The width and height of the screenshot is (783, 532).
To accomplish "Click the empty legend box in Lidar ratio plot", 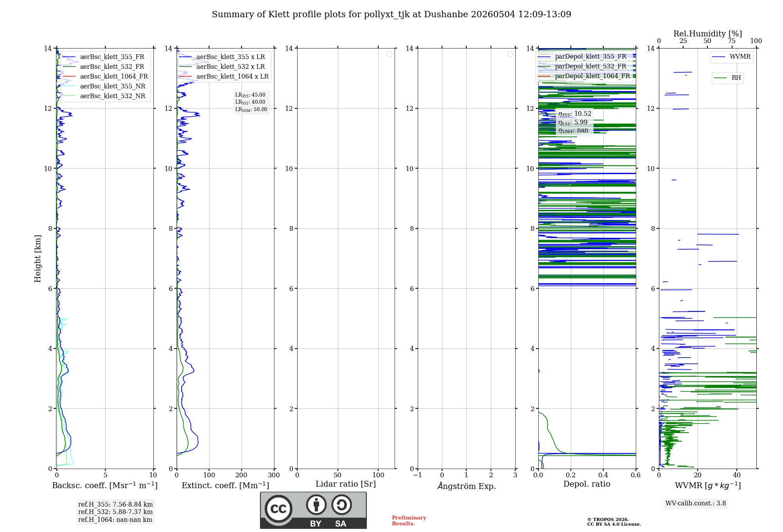I will [389, 54].
